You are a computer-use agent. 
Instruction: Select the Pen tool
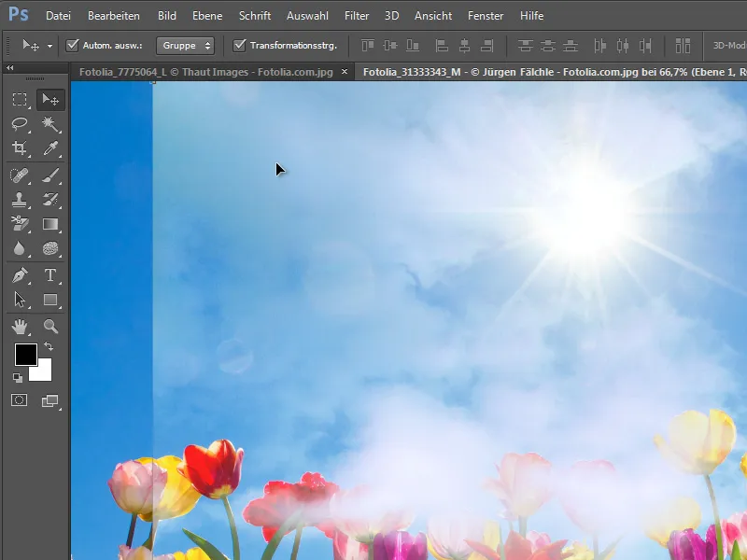pos(20,275)
